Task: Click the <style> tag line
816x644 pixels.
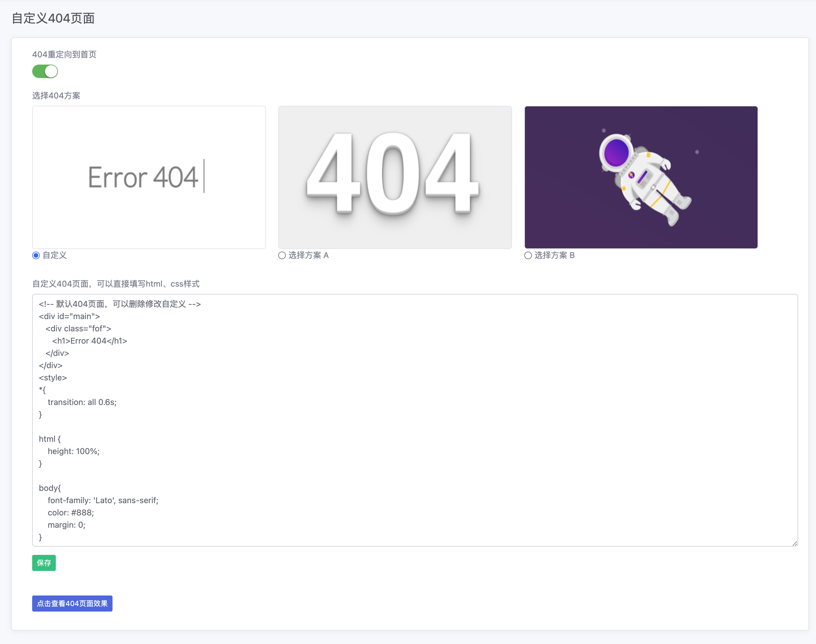Action: click(53, 378)
